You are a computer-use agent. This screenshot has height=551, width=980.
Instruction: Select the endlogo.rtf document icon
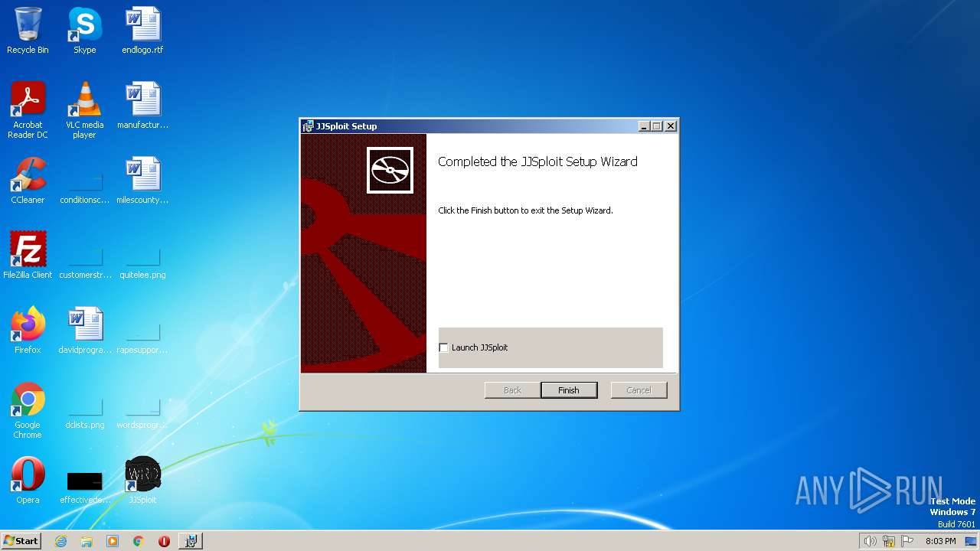pos(142,31)
